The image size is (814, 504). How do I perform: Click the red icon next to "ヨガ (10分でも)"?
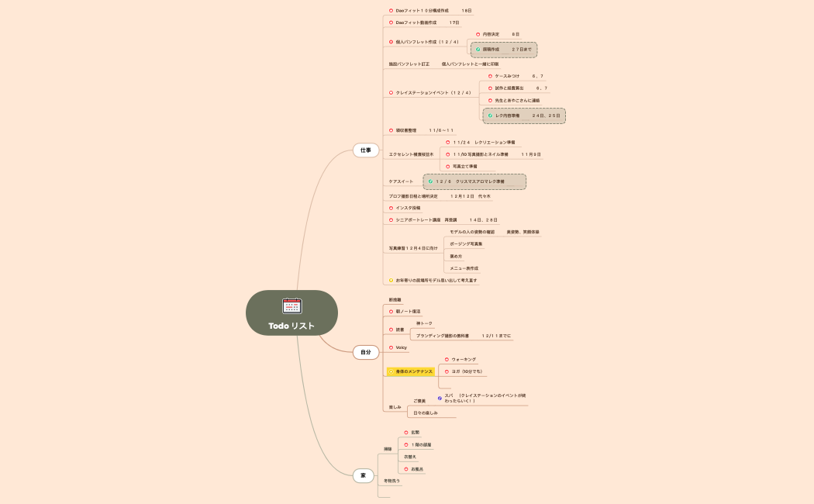[x=447, y=371]
